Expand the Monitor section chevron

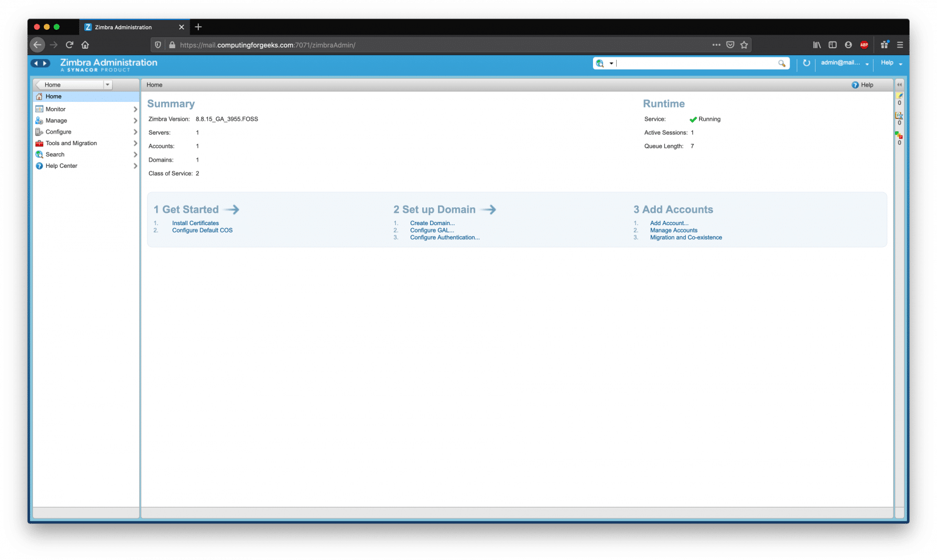point(135,109)
